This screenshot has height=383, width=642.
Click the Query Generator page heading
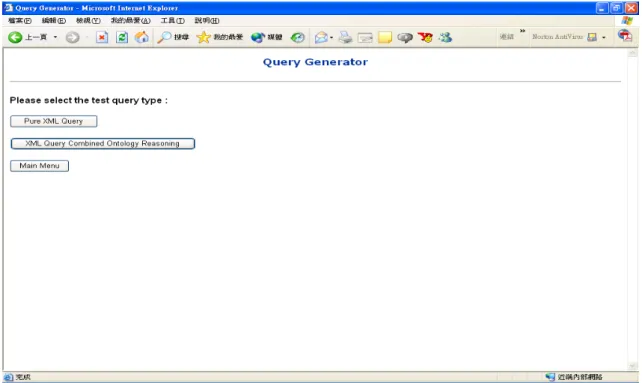(315, 62)
